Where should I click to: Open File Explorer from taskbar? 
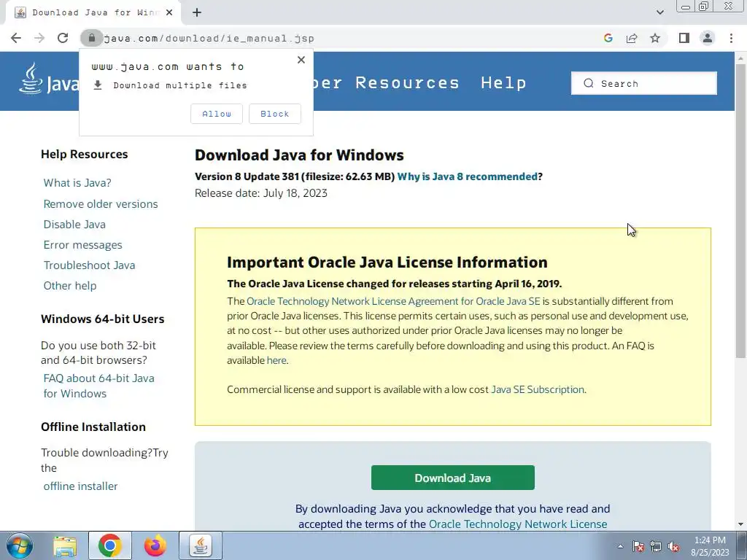tap(65, 546)
